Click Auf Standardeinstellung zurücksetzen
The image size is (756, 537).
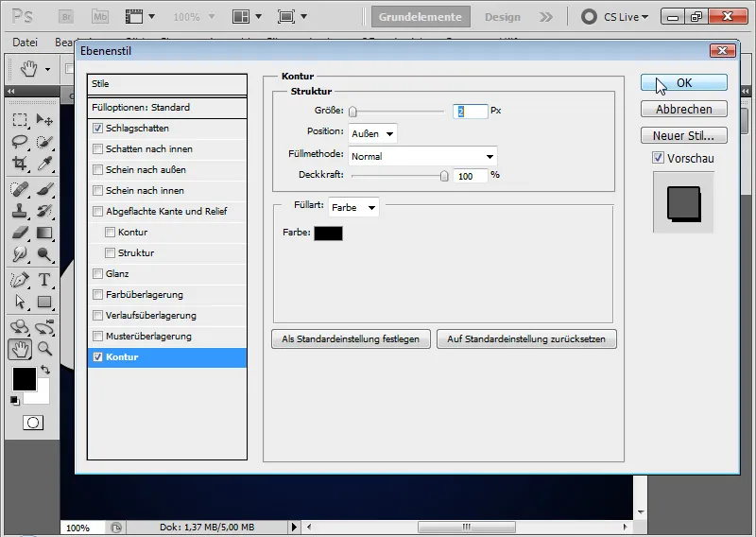click(x=526, y=339)
